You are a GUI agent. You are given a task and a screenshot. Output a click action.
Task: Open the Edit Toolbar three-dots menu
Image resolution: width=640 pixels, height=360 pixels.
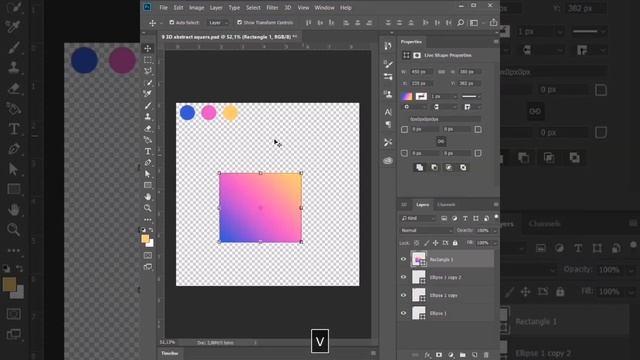click(148, 220)
